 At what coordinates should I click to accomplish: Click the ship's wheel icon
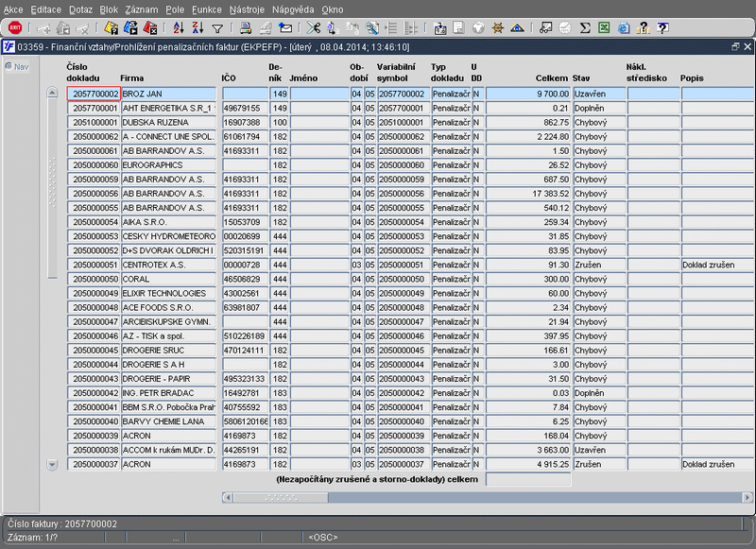(x=497, y=28)
